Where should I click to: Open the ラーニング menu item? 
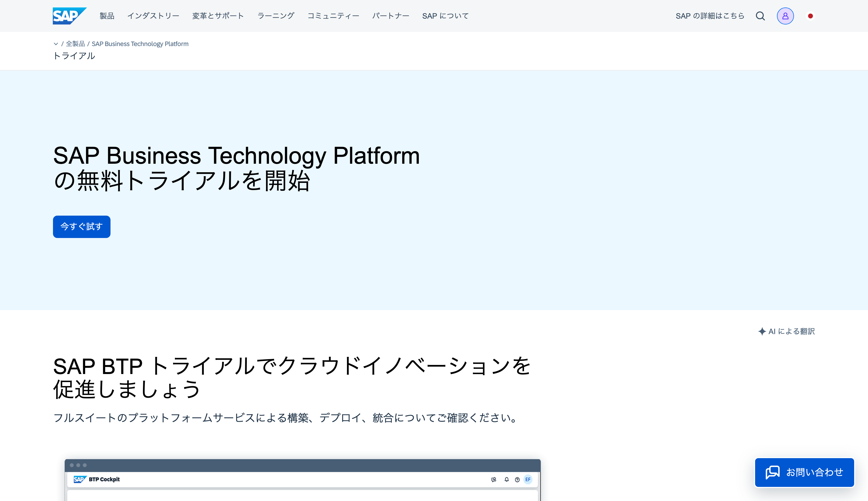276,16
